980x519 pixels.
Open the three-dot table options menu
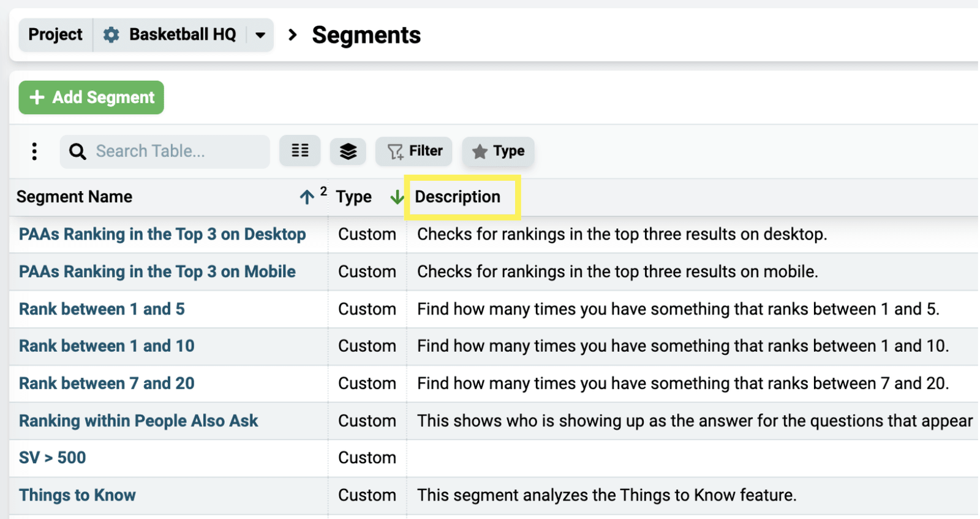point(34,151)
